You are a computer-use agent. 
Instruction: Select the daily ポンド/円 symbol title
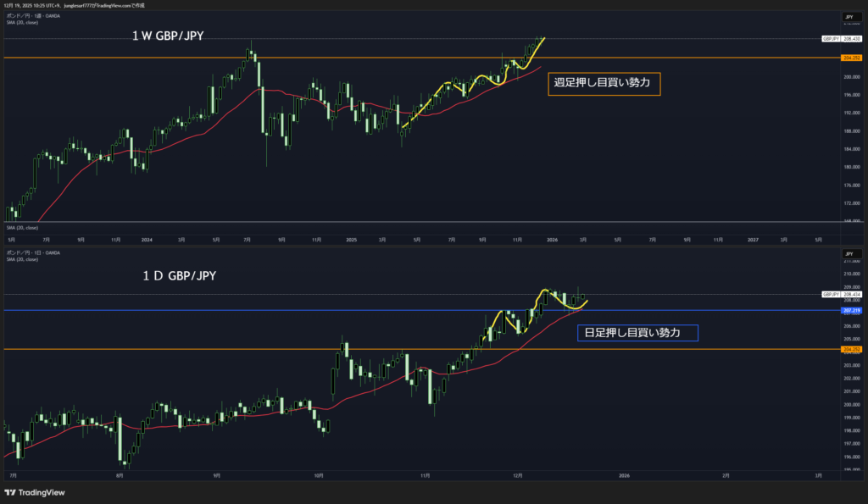click(x=34, y=252)
